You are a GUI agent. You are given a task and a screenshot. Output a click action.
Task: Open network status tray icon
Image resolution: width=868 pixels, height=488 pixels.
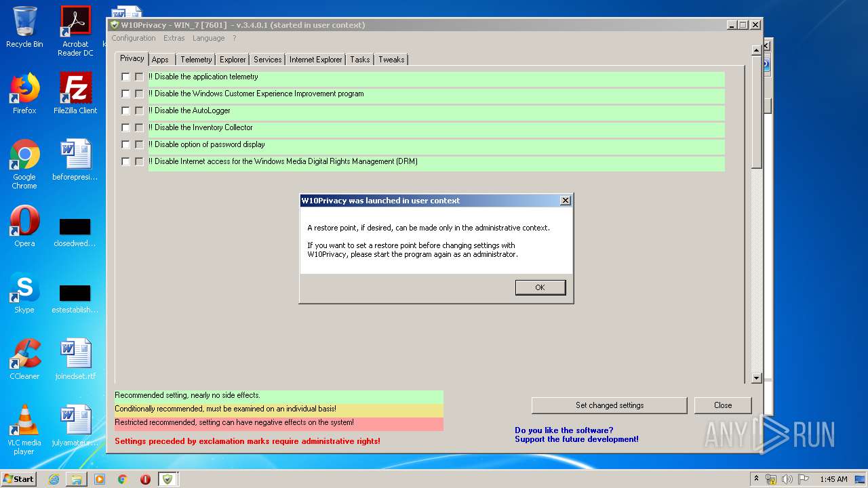tap(771, 479)
